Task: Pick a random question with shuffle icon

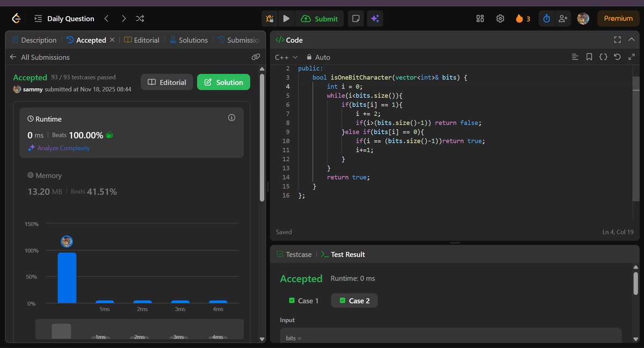Action: 140,18
